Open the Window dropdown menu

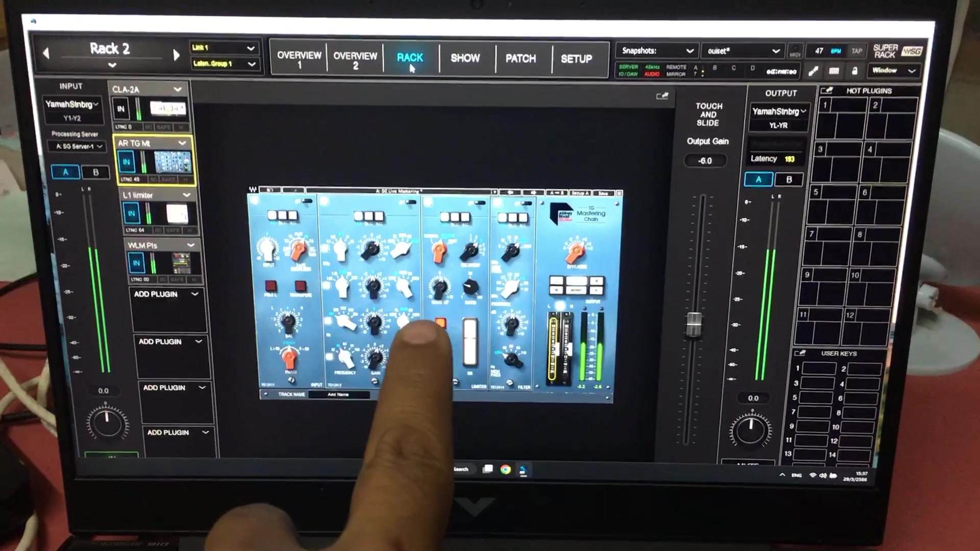pos(894,70)
